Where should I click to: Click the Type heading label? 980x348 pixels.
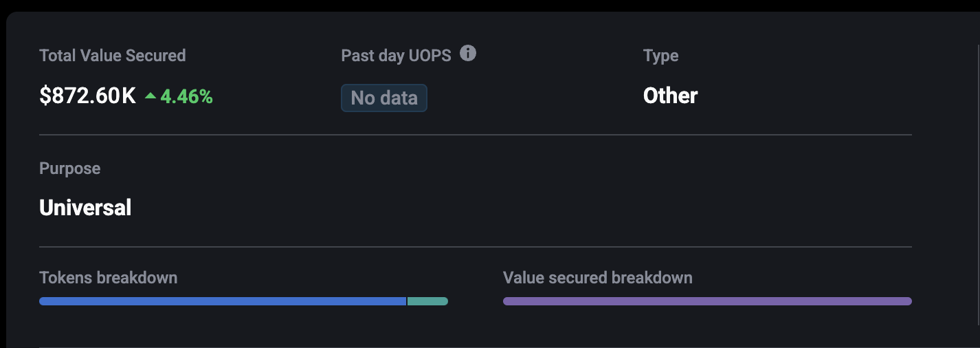coord(660,56)
